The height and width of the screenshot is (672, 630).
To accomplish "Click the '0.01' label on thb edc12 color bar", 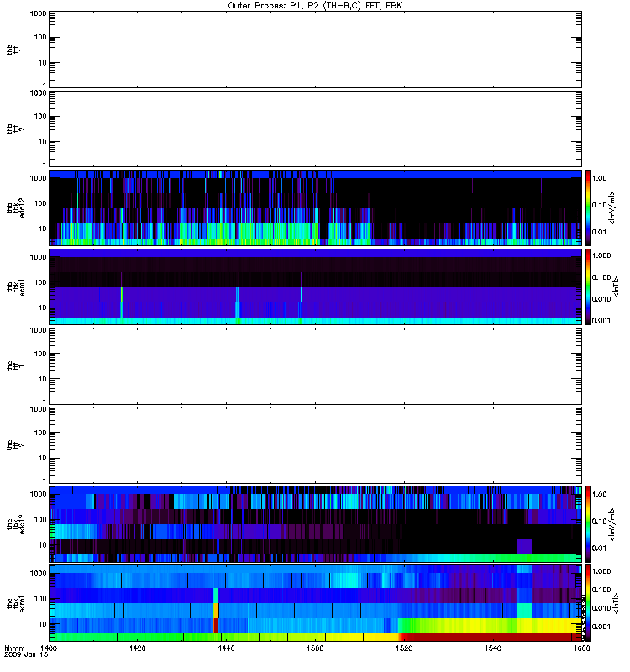I will pos(599,232).
